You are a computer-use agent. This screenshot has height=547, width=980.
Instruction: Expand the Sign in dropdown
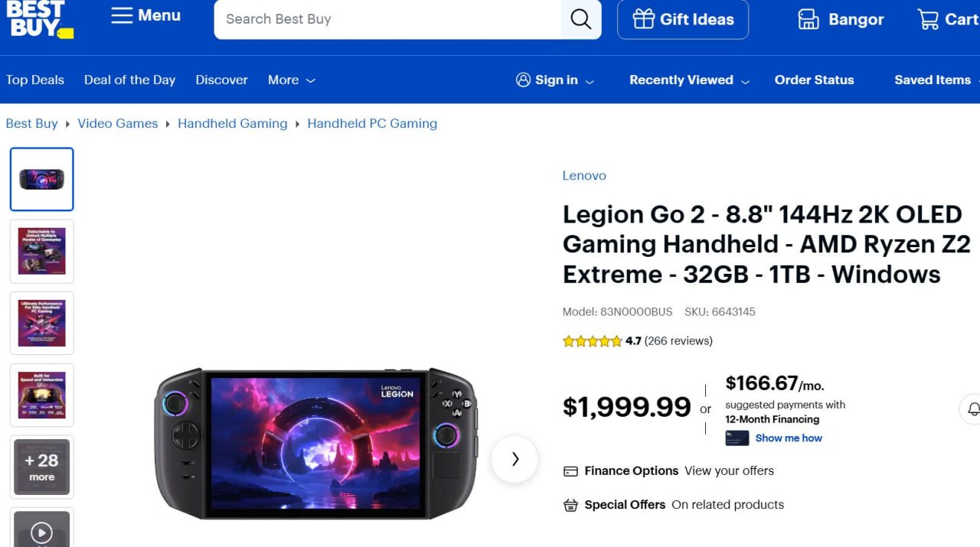[x=555, y=80]
